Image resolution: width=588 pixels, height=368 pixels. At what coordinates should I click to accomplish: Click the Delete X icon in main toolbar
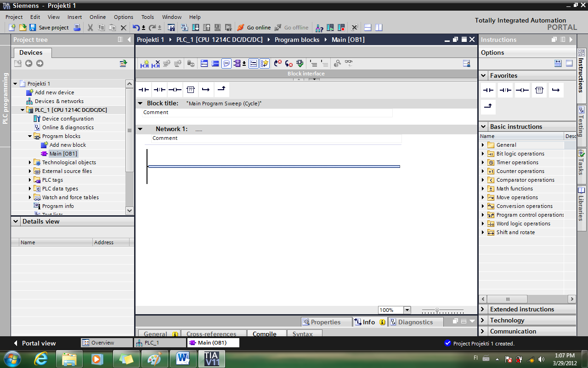pyautogui.click(x=123, y=28)
